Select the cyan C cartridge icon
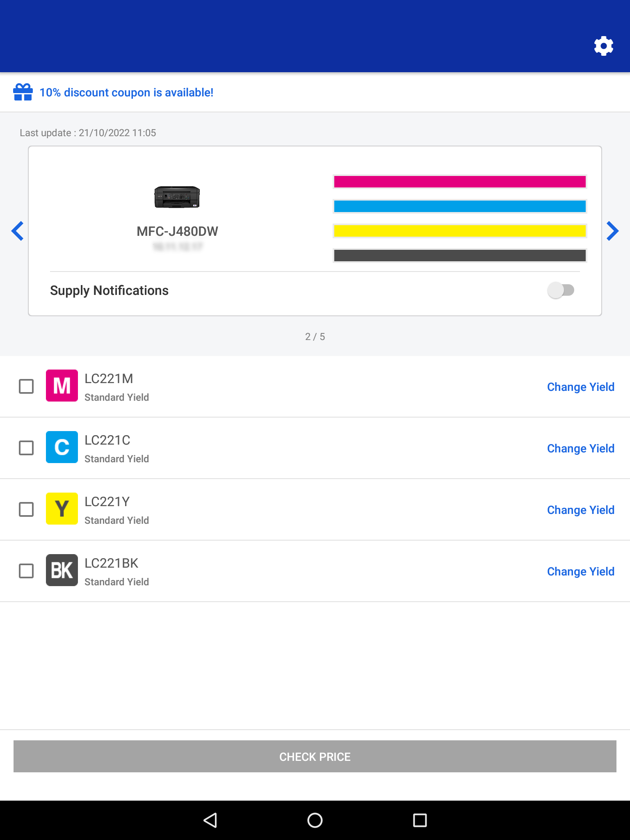Viewport: 630px width, 840px height. [62, 447]
